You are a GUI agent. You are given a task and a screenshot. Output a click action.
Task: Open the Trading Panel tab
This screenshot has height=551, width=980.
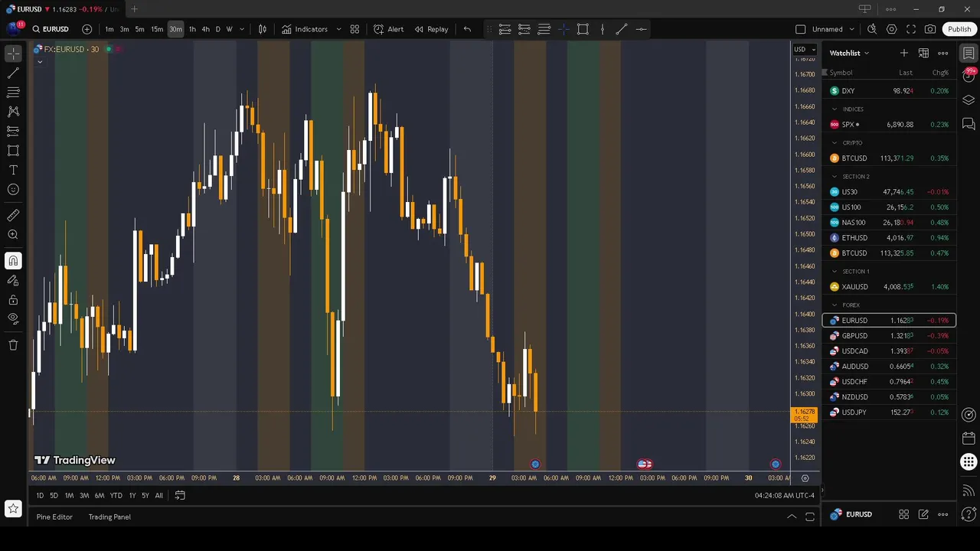pos(109,517)
